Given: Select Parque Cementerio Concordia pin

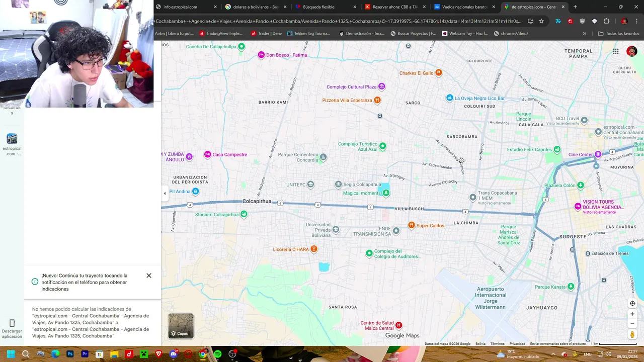Looking at the screenshot, I should pyautogui.click(x=323, y=157).
